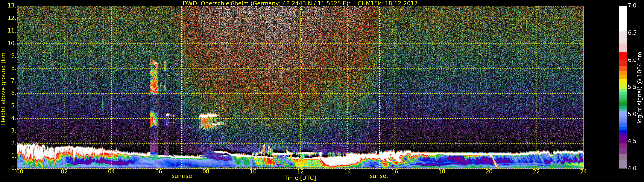
Task: Click the time tick label '22'
Action: [536, 172]
